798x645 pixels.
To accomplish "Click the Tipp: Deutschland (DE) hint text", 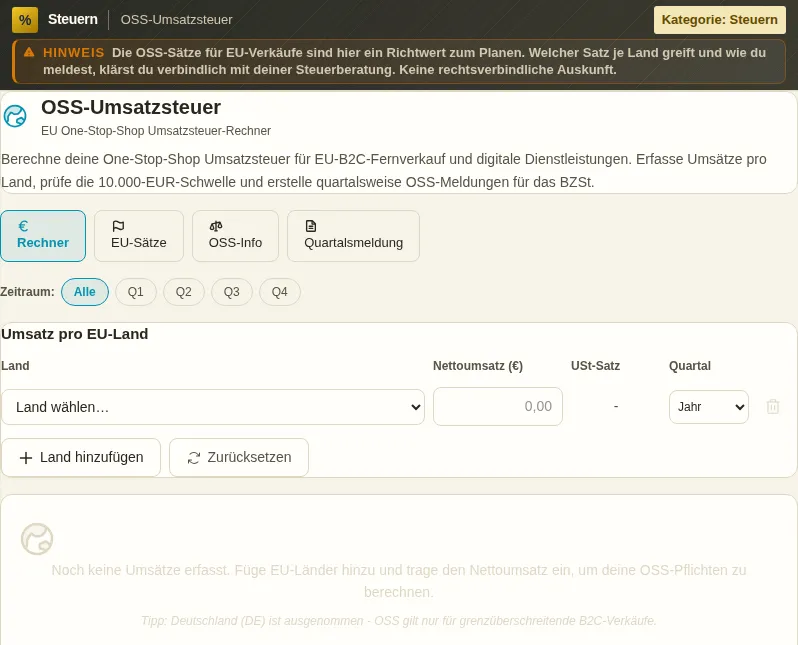I will 399,621.
